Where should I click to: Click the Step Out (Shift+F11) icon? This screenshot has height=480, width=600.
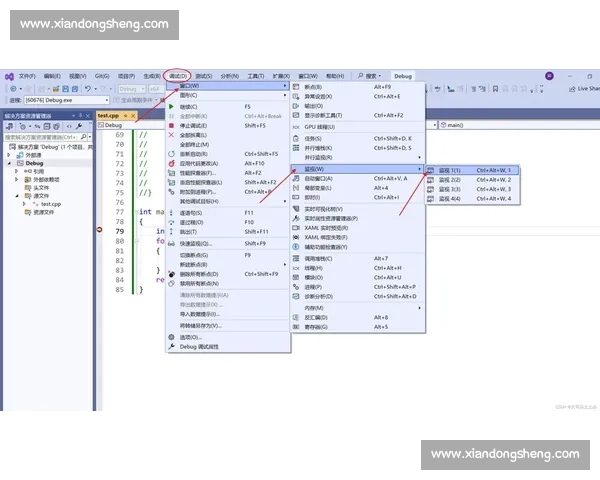[x=171, y=232]
